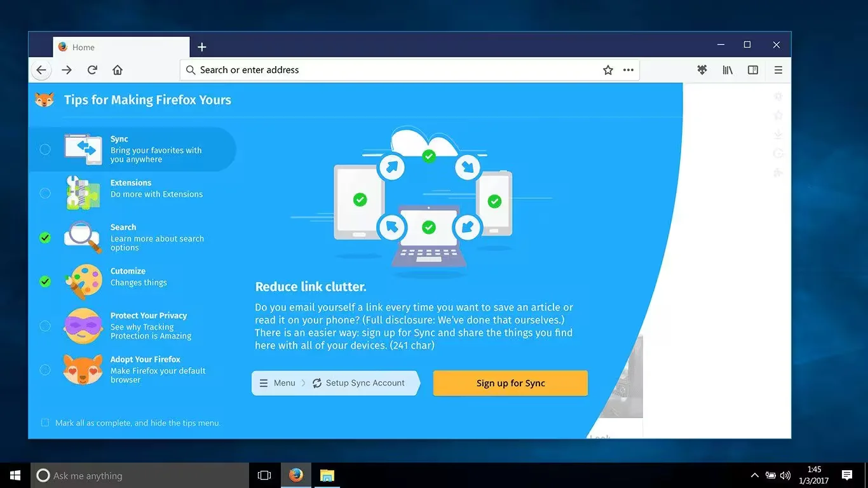
Task: Mark Adopt Your Firefox tip circle
Action: (x=45, y=370)
